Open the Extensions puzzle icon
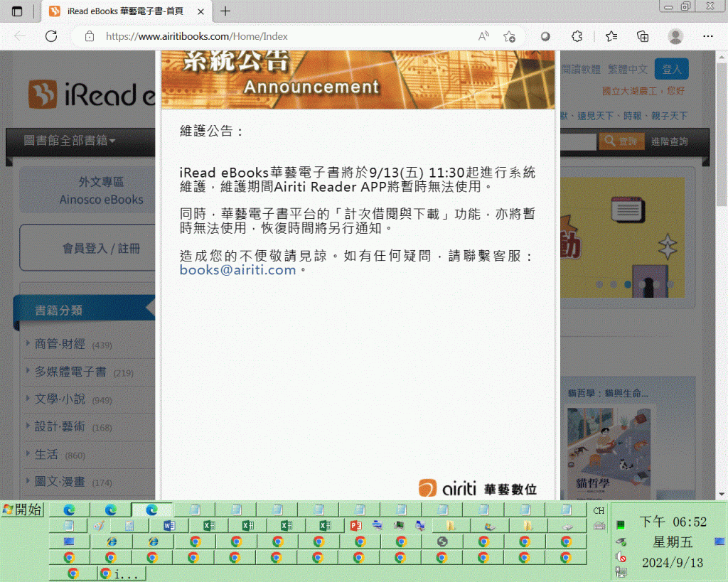Image resolution: width=728 pixels, height=582 pixels. click(577, 36)
